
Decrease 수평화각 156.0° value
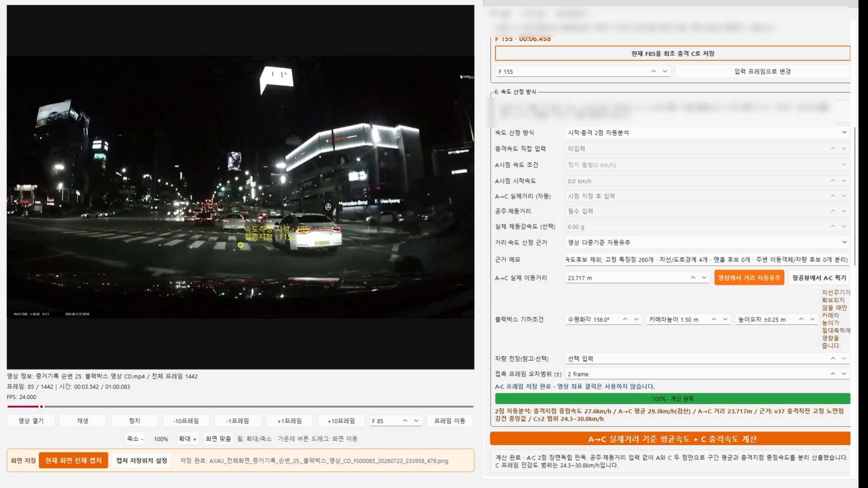[637, 319]
